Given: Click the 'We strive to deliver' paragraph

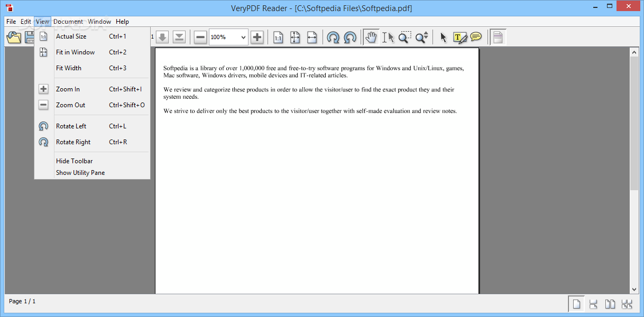Looking at the screenshot, I should (310, 111).
